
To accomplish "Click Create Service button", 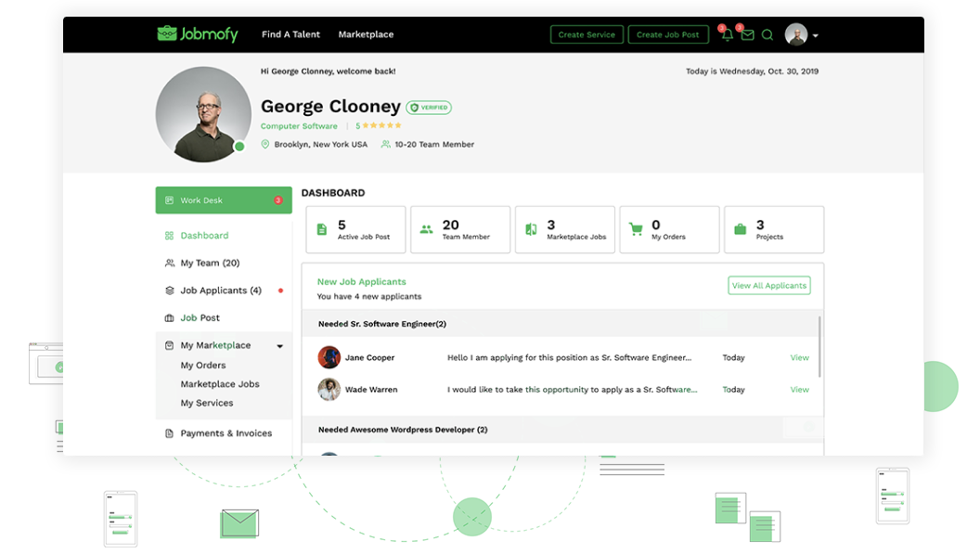I will (x=587, y=34).
